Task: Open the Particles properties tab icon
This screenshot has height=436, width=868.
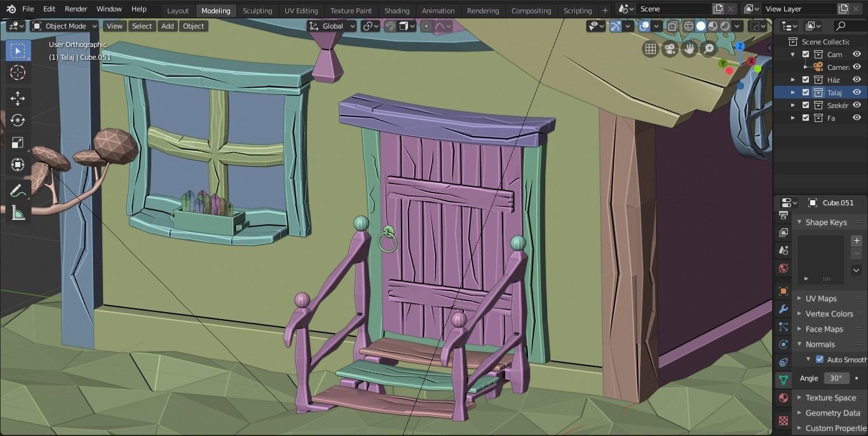Action: point(783,327)
